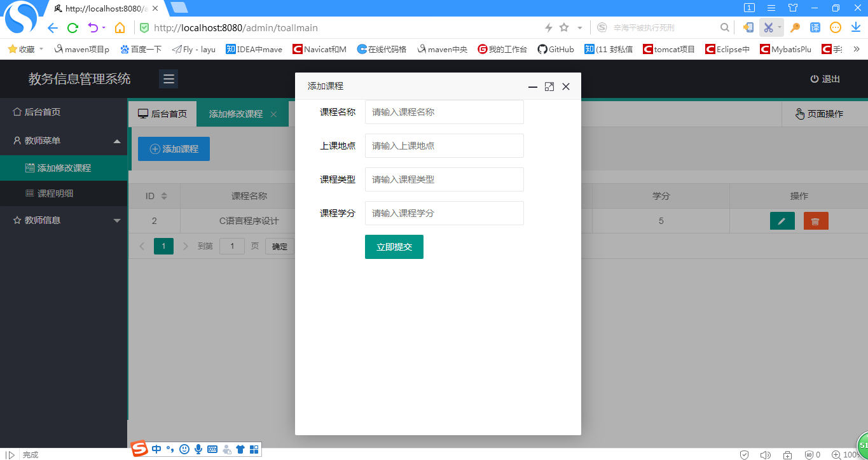Open the browser main menu icon
The image size is (868, 460).
click(x=771, y=8)
